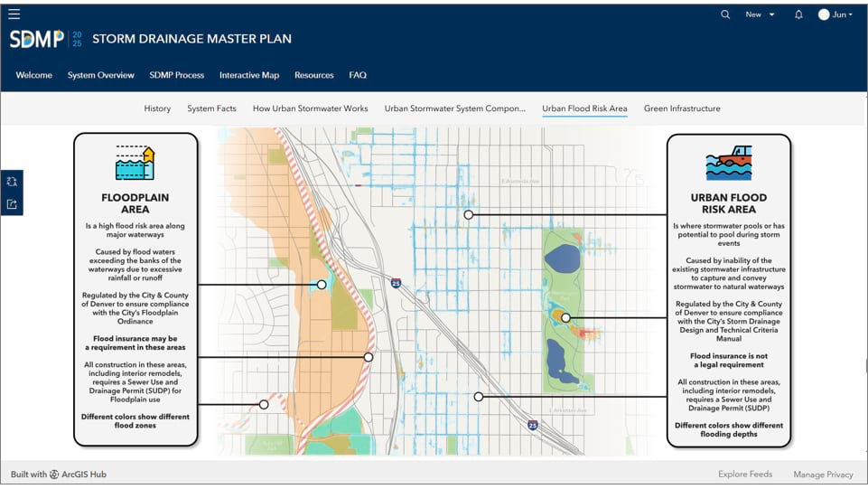Click the URBAN FLOOD RISK AREA heading
868x489 pixels.
729,203
